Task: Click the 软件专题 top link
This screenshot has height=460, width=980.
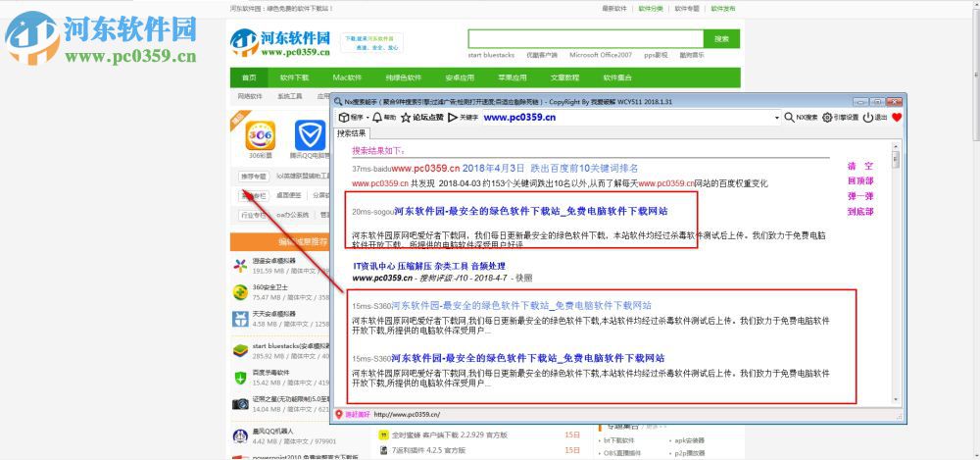Action: click(x=687, y=9)
